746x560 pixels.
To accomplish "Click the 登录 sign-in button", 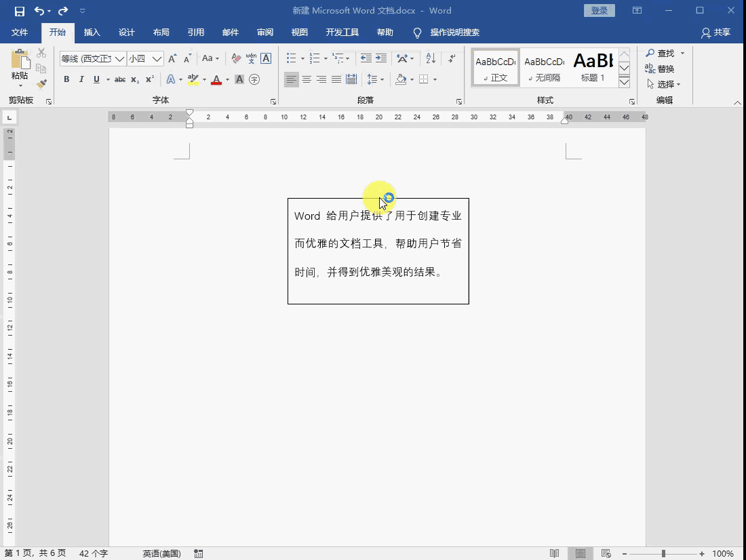I will pyautogui.click(x=600, y=10).
